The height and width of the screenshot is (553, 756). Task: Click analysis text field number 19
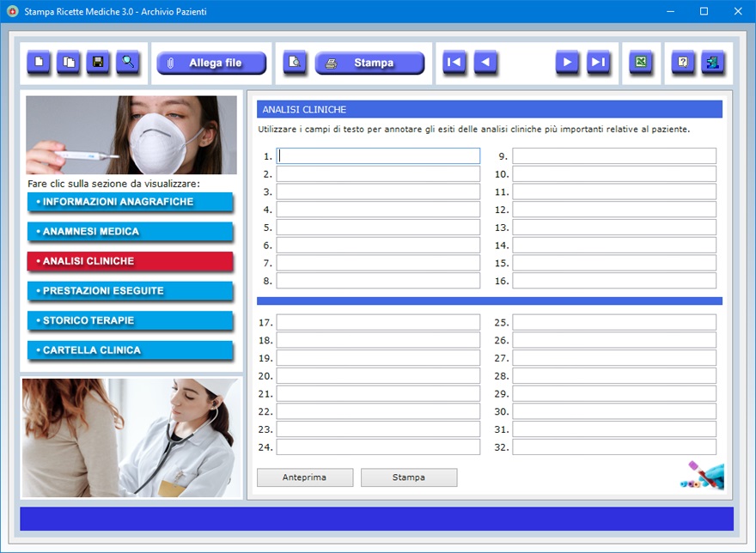[x=378, y=358]
